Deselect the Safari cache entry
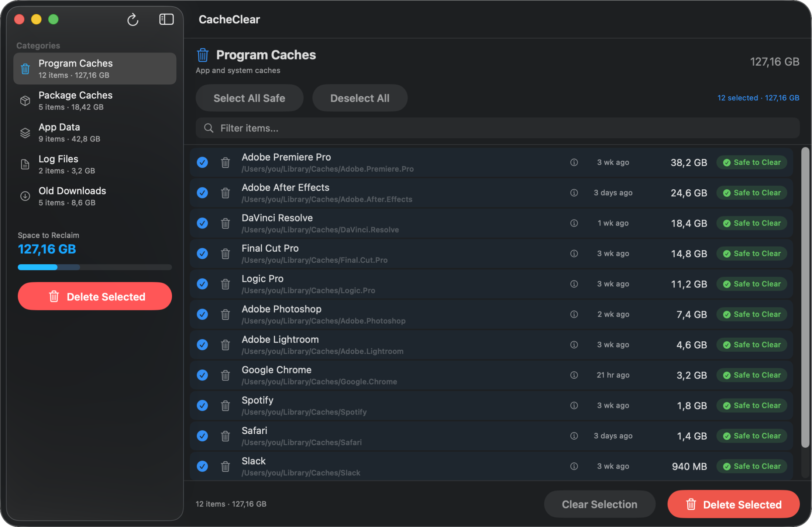Image resolution: width=812 pixels, height=527 pixels. coord(202,436)
